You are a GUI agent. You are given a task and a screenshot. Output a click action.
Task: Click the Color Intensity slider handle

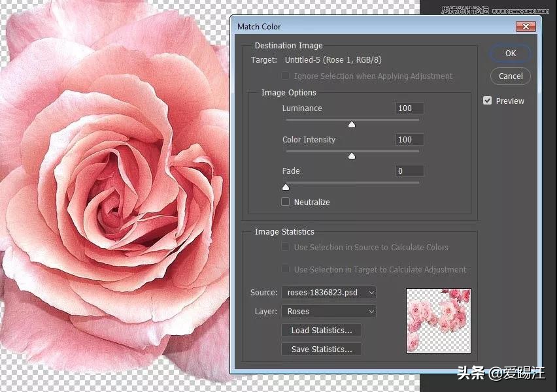(352, 155)
